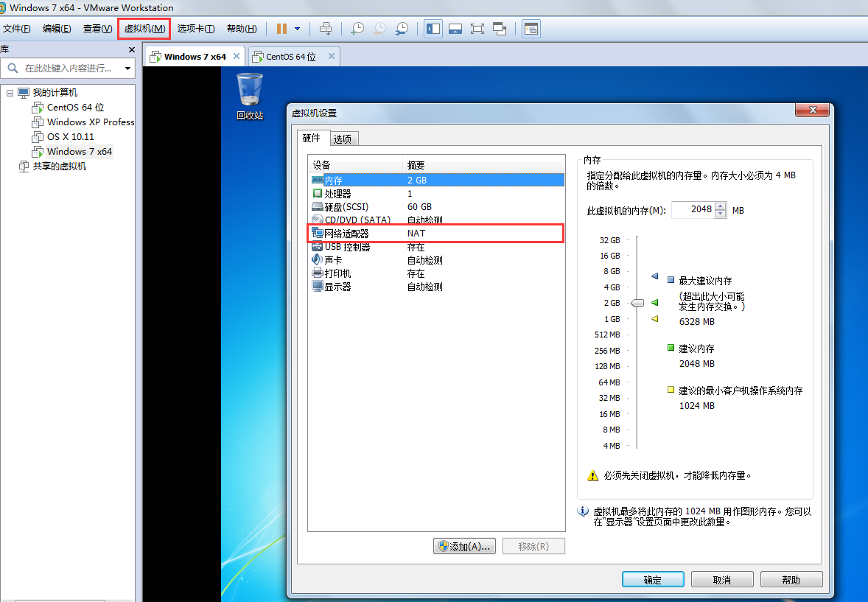Switch to the 选项 tab
The height and width of the screenshot is (602, 868).
pyautogui.click(x=343, y=139)
